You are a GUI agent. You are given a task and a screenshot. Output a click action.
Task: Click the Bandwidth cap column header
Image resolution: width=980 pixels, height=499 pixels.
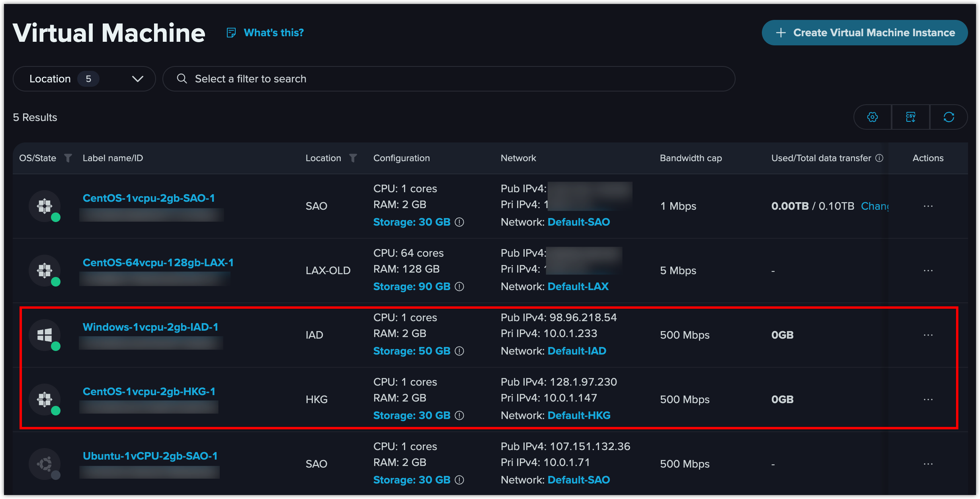[x=691, y=158]
